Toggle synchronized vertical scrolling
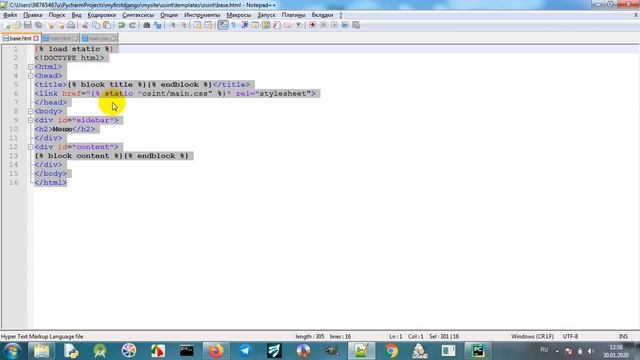 pos(198,25)
